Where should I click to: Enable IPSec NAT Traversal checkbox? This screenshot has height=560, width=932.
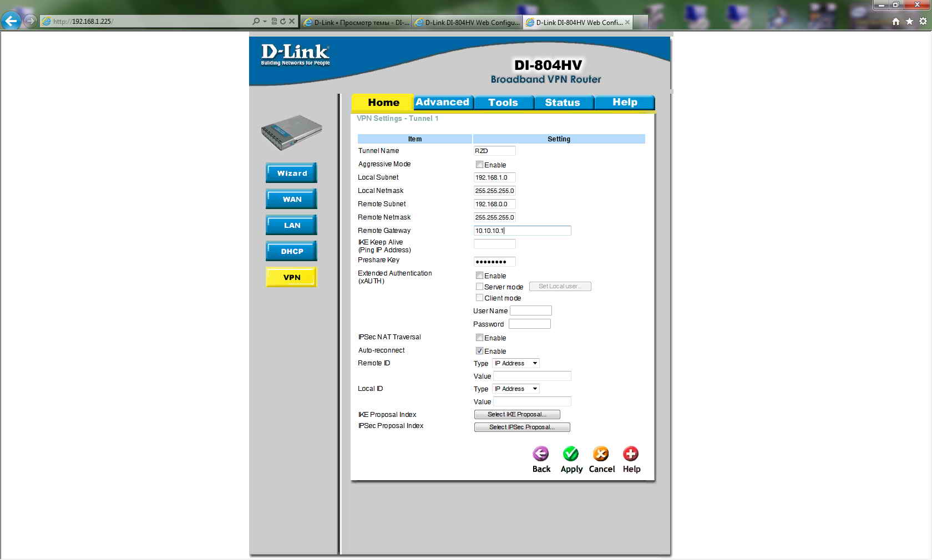point(479,338)
